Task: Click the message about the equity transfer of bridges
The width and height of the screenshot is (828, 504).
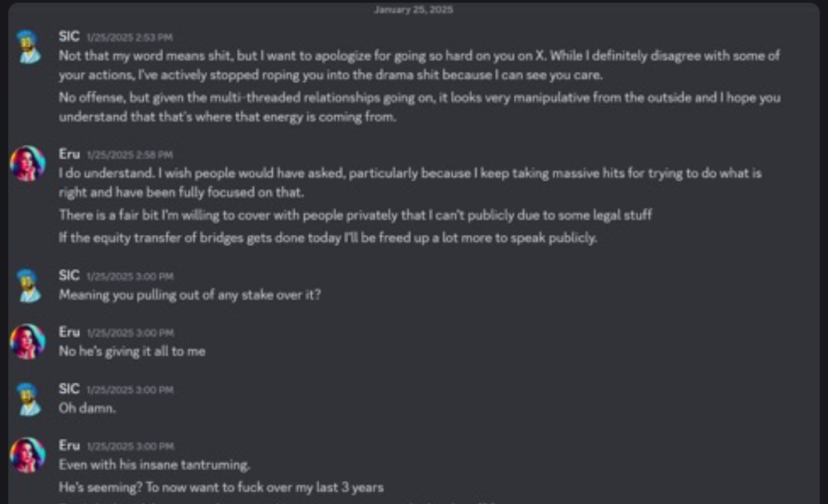Action: pos(328,238)
